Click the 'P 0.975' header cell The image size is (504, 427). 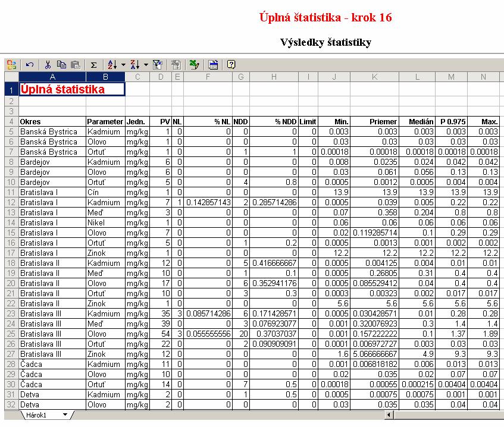451,122
